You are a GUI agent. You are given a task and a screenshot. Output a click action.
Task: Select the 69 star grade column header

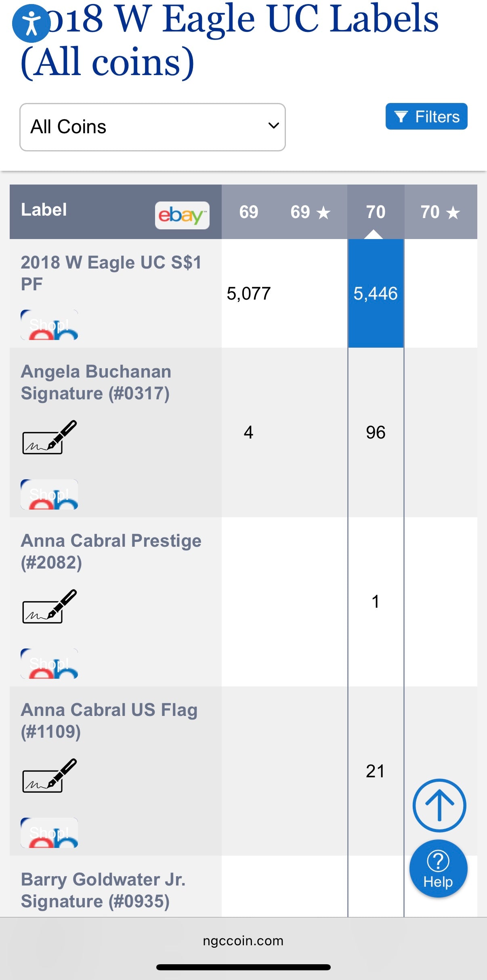[310, 212]
